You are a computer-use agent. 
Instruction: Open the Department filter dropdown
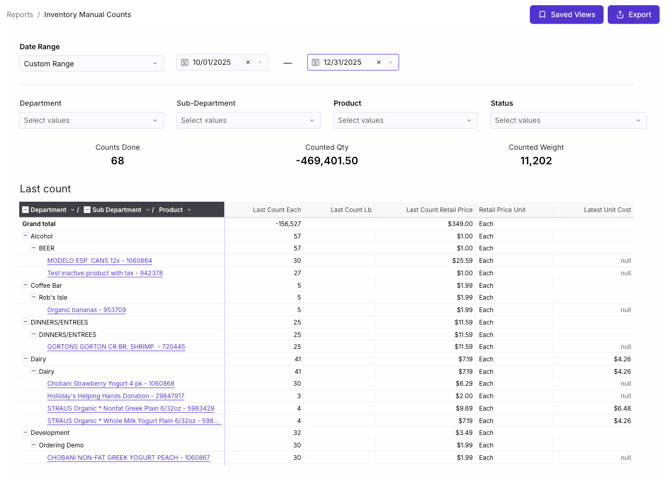pos(91,120)
